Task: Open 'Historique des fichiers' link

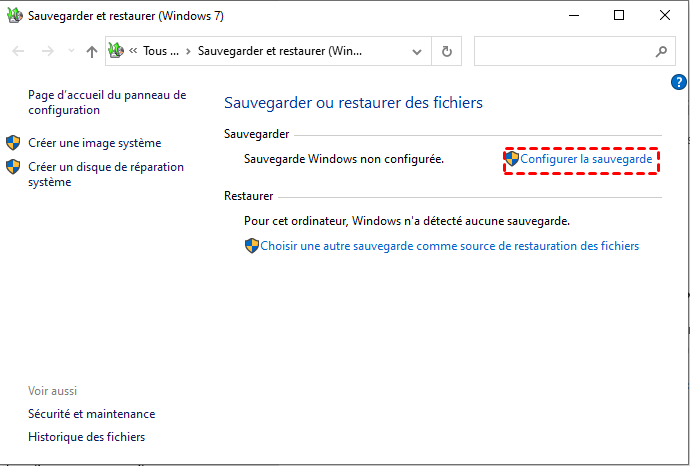Action: click(87, 437)
